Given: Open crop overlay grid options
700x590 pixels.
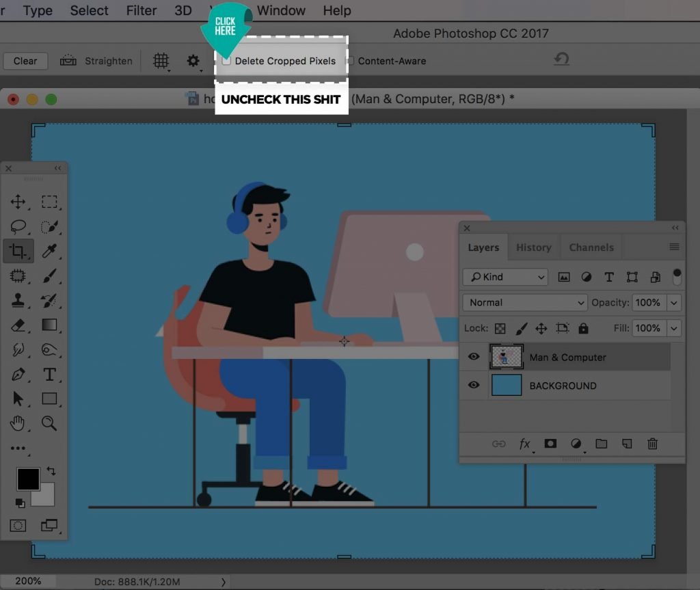Looking at the screenshot, I should tap(161, 60).
